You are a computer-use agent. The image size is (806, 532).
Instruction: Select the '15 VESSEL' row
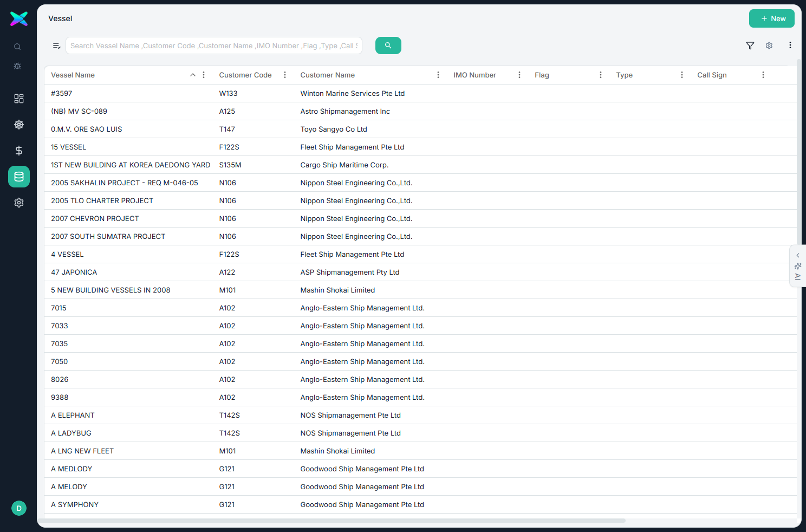click(x=420, y=147)
